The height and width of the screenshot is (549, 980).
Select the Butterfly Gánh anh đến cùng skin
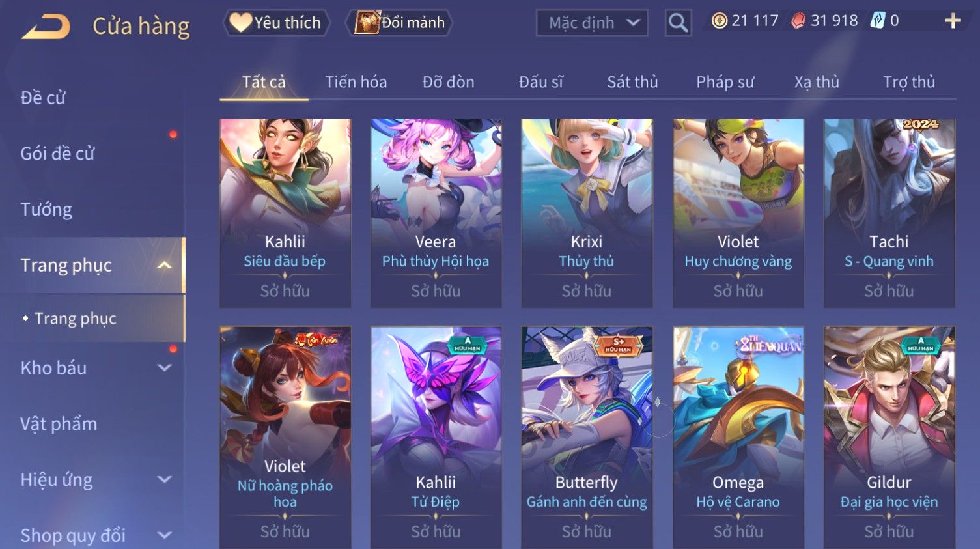pos(587,437)
